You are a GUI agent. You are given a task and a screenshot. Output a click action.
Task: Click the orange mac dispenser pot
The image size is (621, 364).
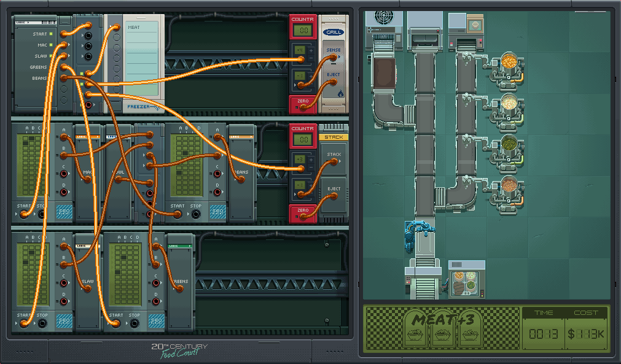[509, 63]
